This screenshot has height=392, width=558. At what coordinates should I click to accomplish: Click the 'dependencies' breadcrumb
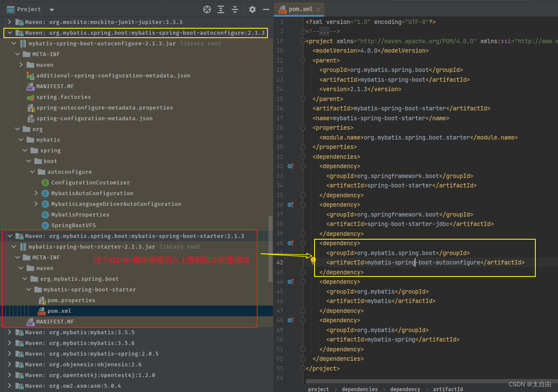(360, 389)
